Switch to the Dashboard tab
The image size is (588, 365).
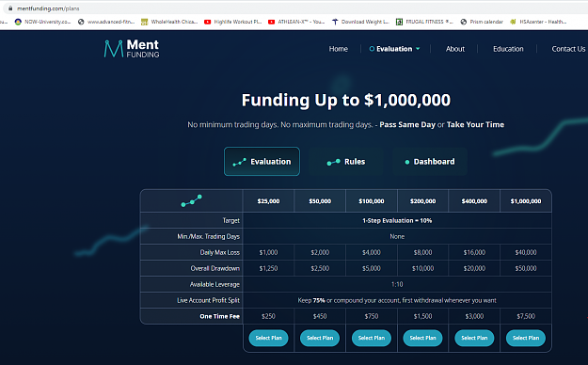point(430,161)
